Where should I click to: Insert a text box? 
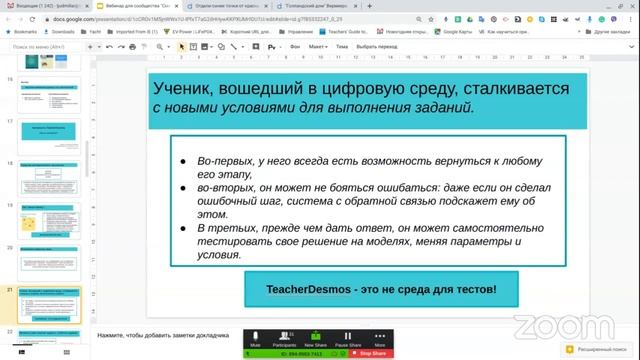[x=193, y=47]
